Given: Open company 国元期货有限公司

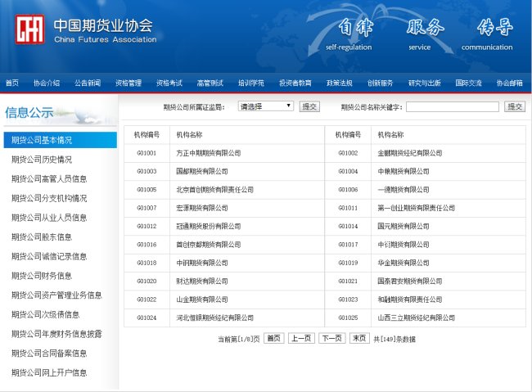Looking at the screenshot, I should pos(404,227).
